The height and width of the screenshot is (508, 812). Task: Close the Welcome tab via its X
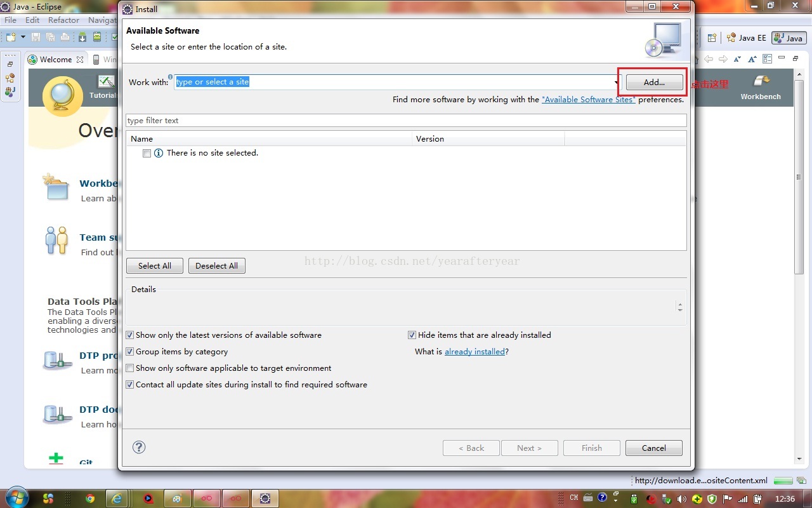click(80, 60)
